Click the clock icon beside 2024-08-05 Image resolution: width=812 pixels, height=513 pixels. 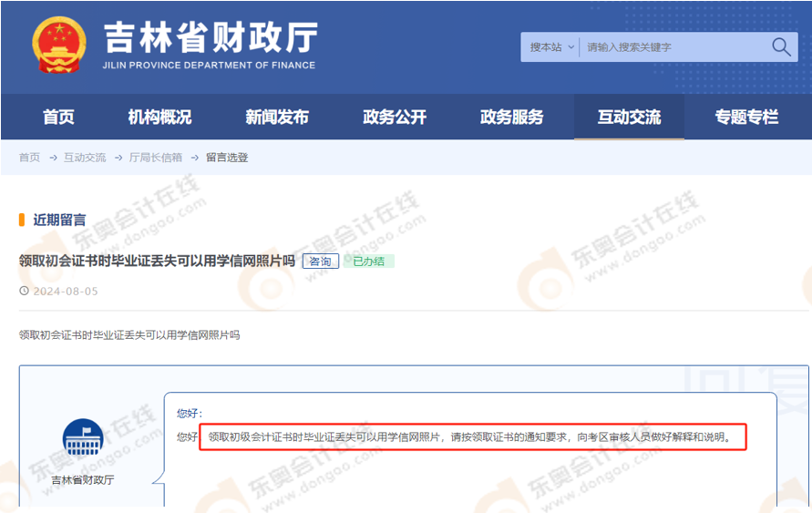coord(24,292)
